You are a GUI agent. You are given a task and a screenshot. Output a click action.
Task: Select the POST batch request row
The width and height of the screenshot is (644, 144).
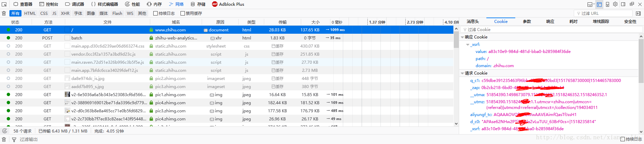tap(227, 38)
